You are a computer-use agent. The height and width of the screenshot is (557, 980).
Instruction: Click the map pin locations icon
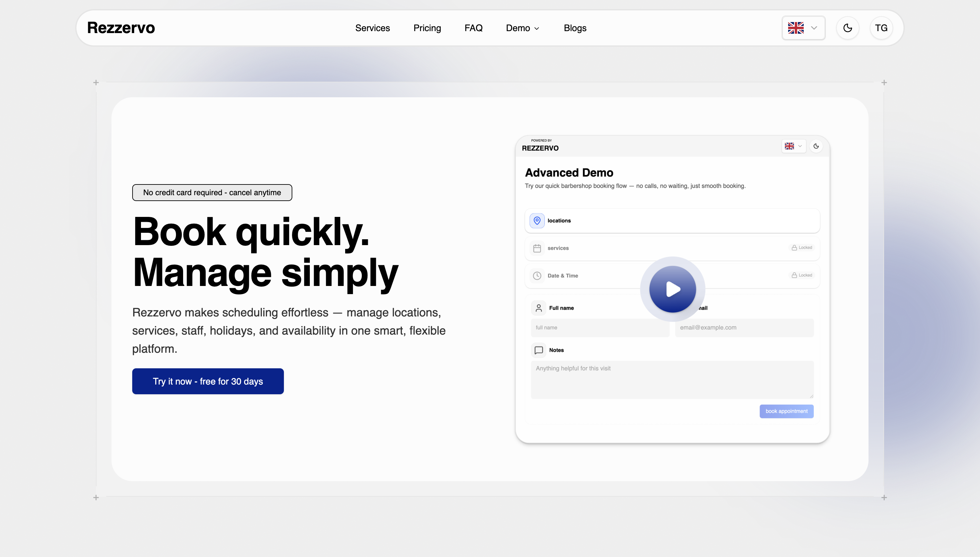(x=537, y=221)
